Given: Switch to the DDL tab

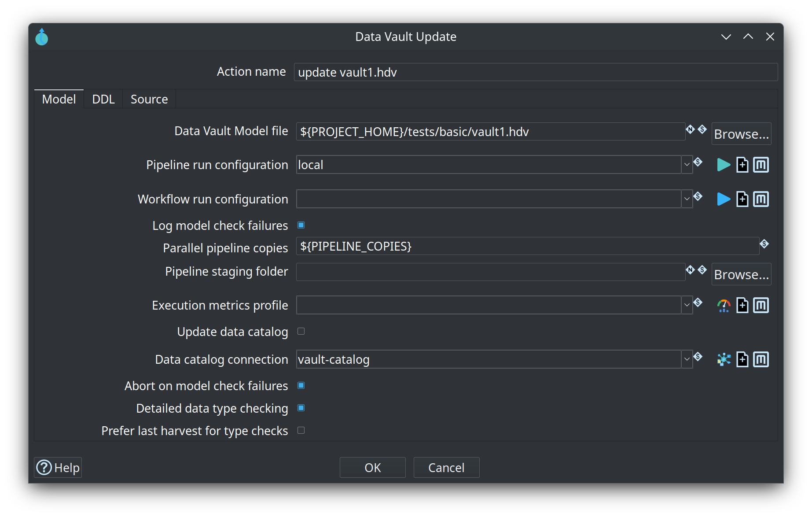Looking at the screenshot, I should pyautogui.click(x=103, y=99).
